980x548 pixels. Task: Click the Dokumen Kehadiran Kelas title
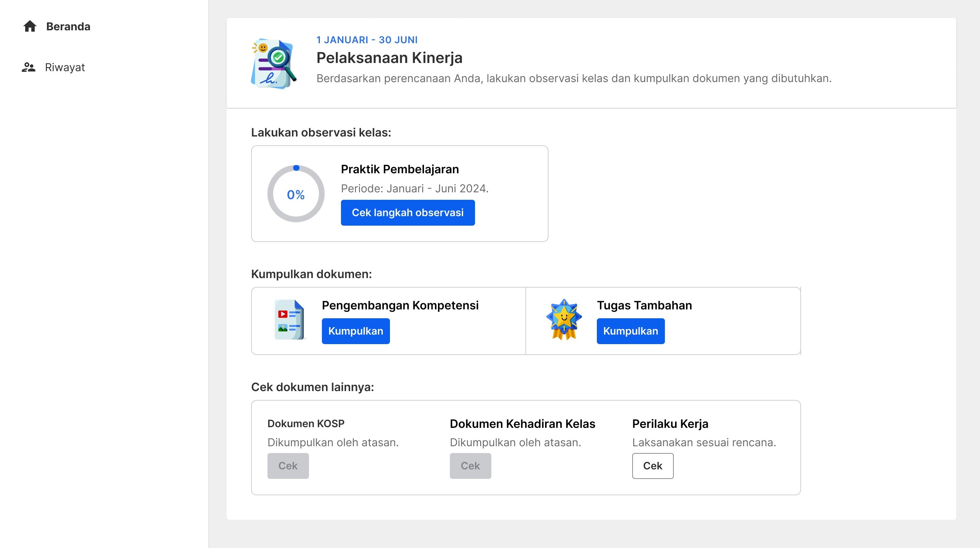pos(522,424)
